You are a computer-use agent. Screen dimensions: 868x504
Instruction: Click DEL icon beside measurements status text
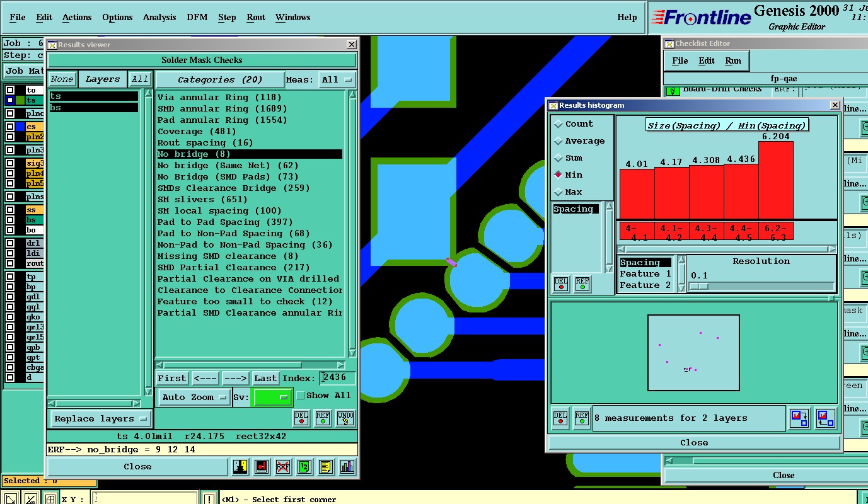[x=560, y=418]
